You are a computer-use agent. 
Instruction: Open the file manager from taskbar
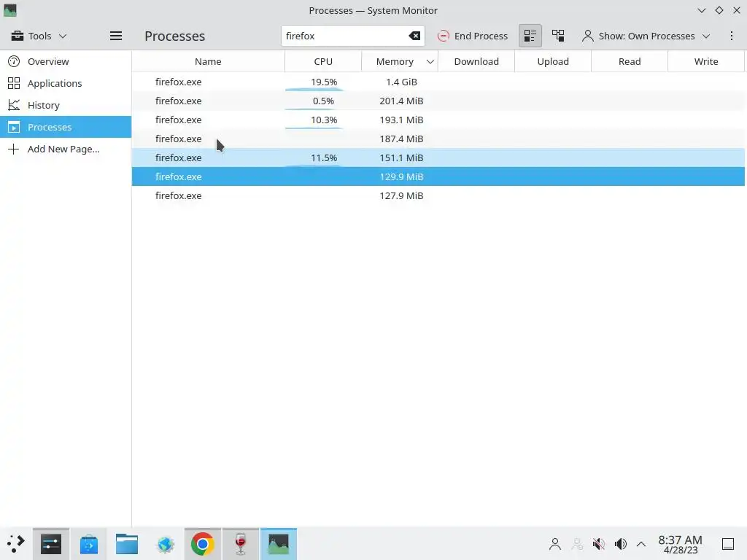coord(127,544)
